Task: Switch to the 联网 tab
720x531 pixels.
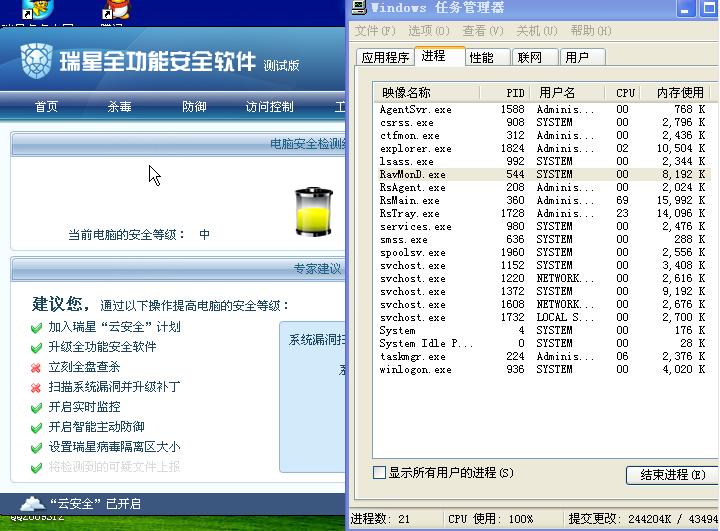Action: pos(535,57)
